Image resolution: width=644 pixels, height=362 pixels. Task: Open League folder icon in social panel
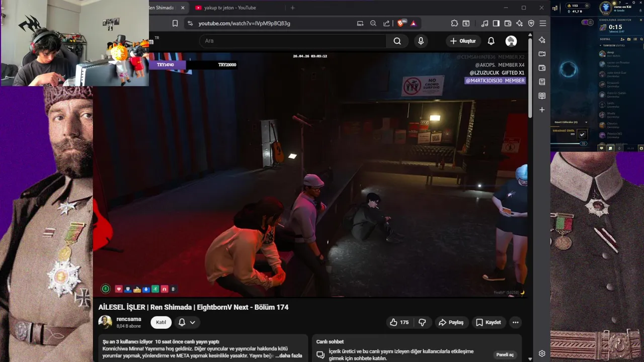pyautogui.click(x=628, y=39)
